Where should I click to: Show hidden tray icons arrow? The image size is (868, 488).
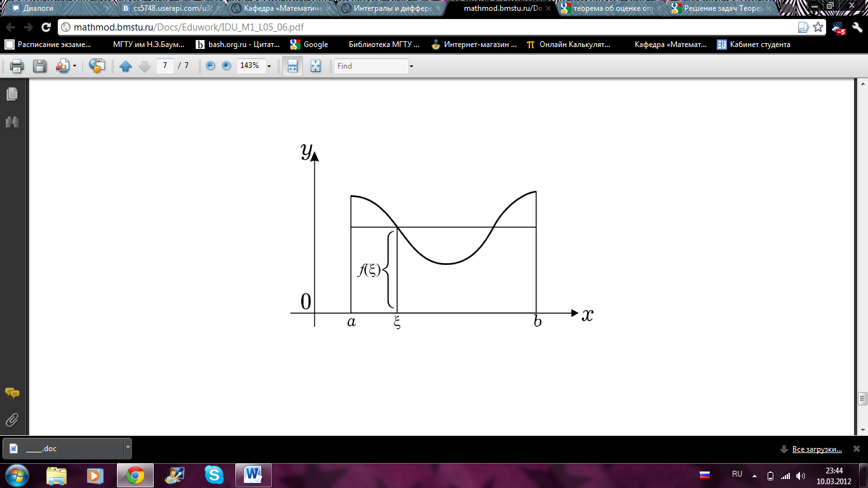pos(755,475)
